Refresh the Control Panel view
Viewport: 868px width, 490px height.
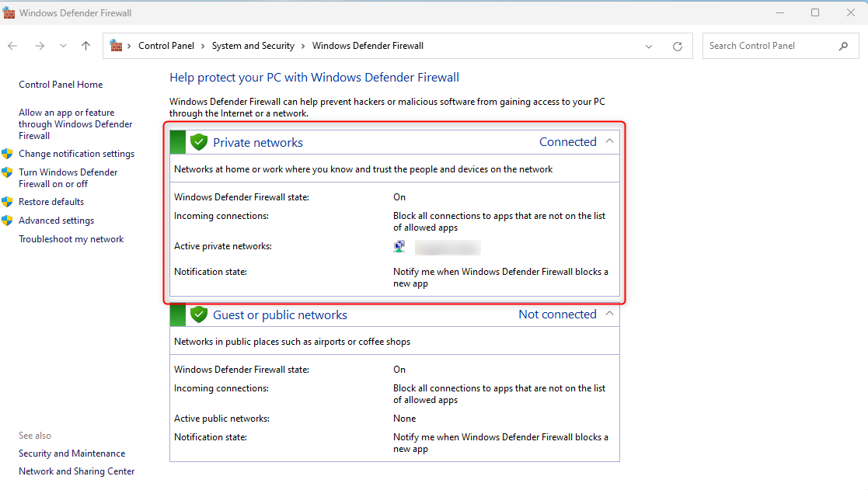coord(677,47)
